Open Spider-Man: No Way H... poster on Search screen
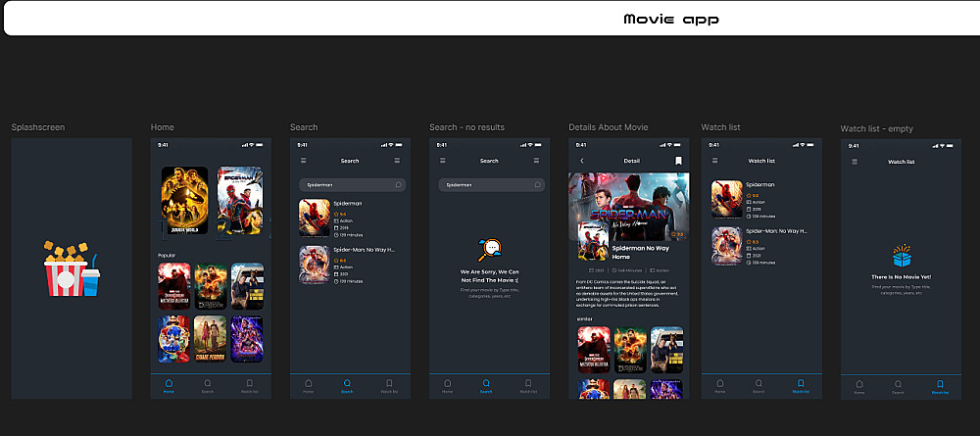This screenshot has height=436, width=980. (315, 265)
